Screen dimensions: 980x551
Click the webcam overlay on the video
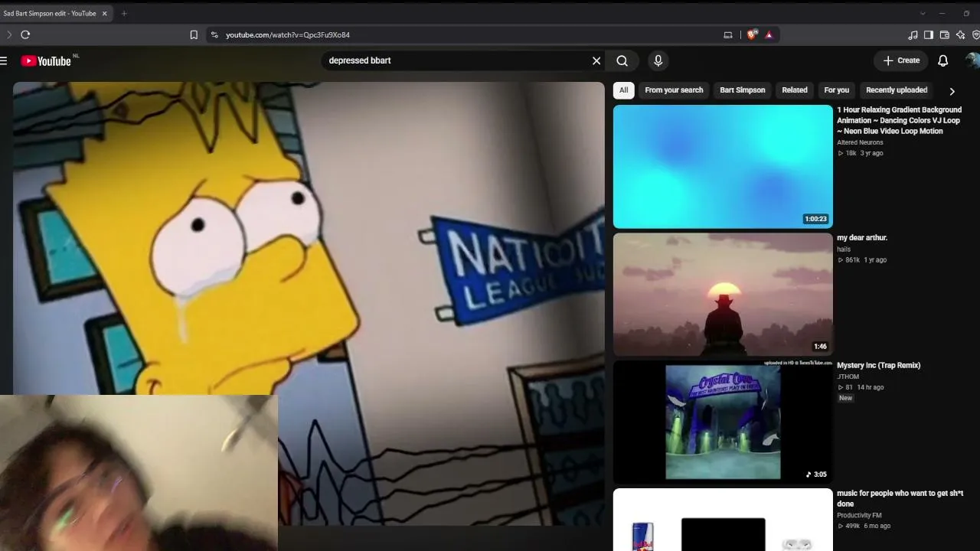pyautogui.click(x=139, y=473)
